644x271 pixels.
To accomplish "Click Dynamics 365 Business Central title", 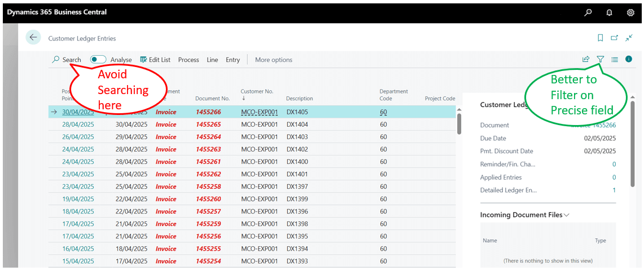I will [57, 12].
